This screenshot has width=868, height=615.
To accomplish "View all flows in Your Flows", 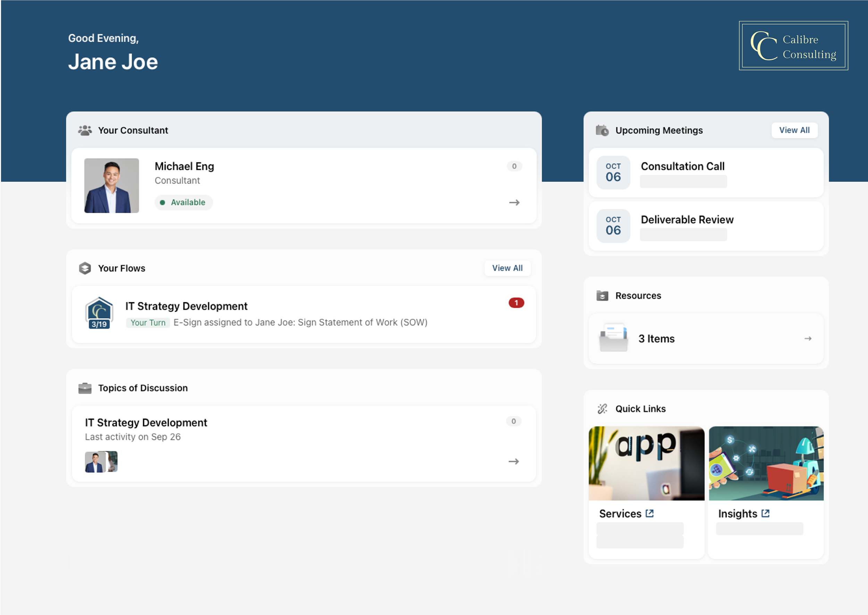I will point(507,268).
